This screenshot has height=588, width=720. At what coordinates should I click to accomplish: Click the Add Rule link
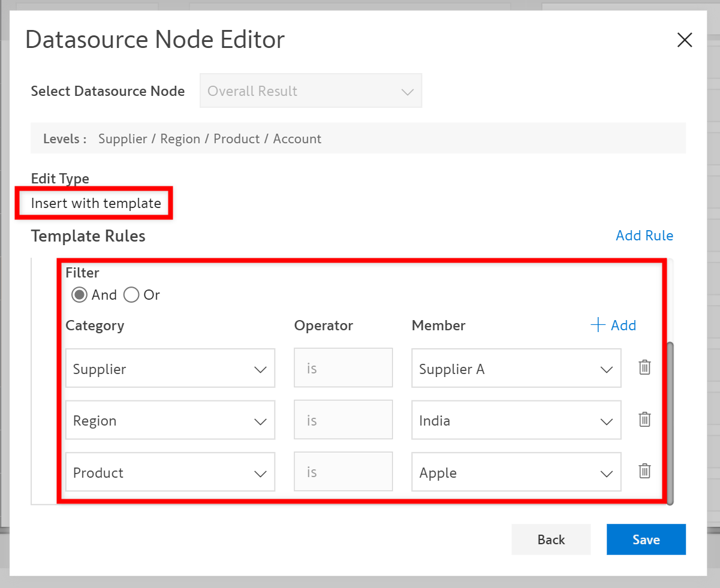644,236
